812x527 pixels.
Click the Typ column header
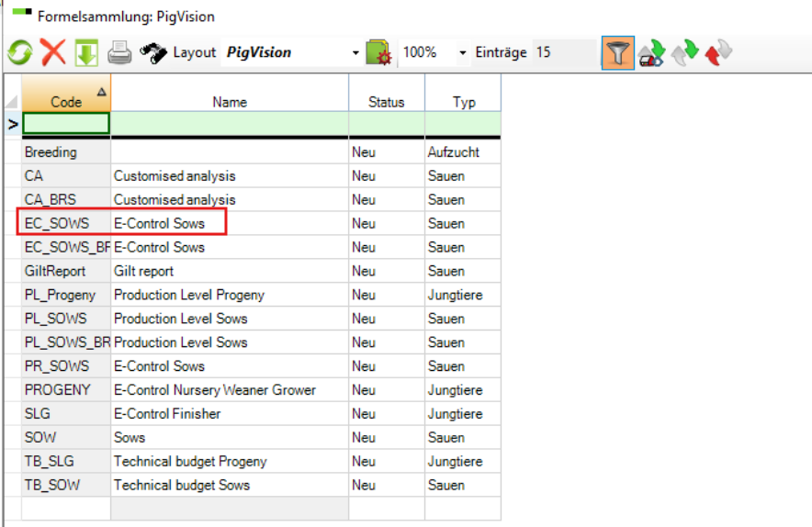463,93
